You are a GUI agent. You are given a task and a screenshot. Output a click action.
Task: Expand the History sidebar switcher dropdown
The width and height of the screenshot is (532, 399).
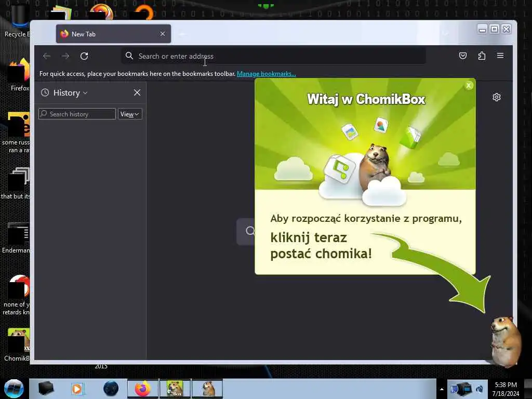(70, 92)
